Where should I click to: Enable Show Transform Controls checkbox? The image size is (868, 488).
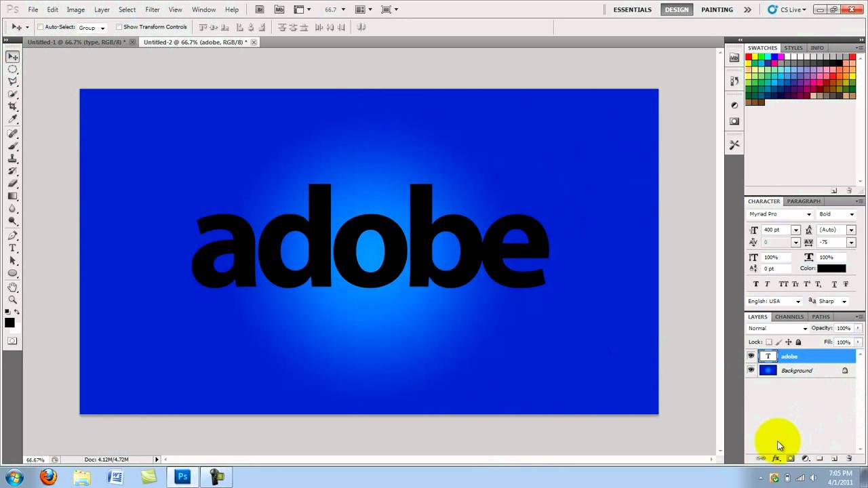point(119,27)
